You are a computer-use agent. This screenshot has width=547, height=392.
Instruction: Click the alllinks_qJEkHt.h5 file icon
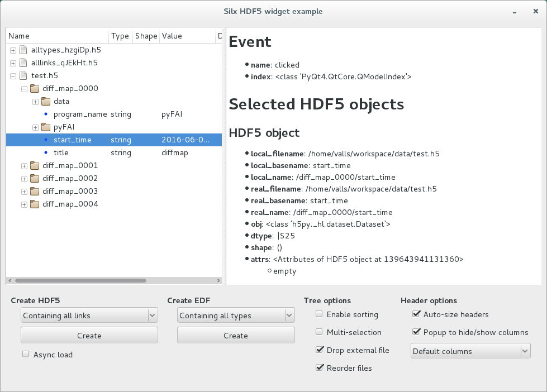click(x=23, y=63)
